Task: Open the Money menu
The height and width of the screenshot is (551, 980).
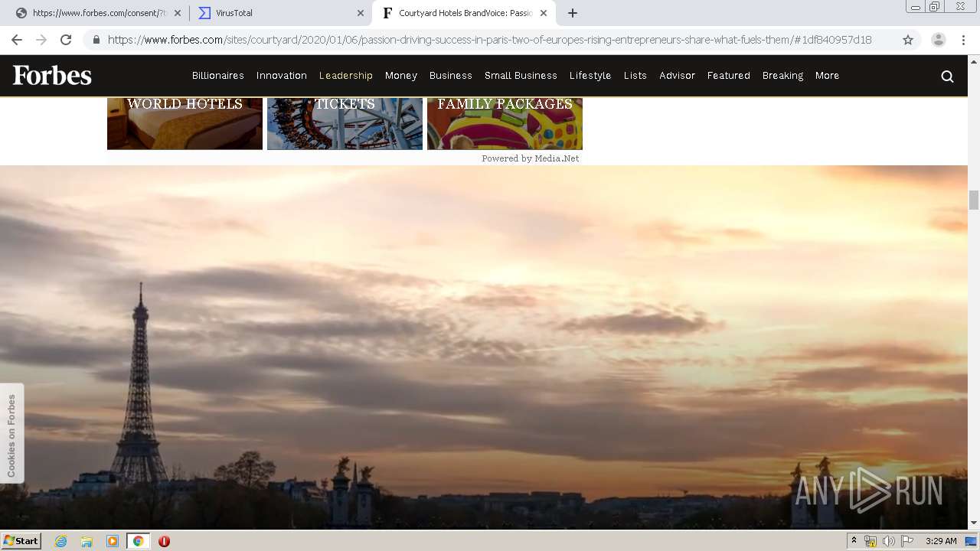Action: 401,76
